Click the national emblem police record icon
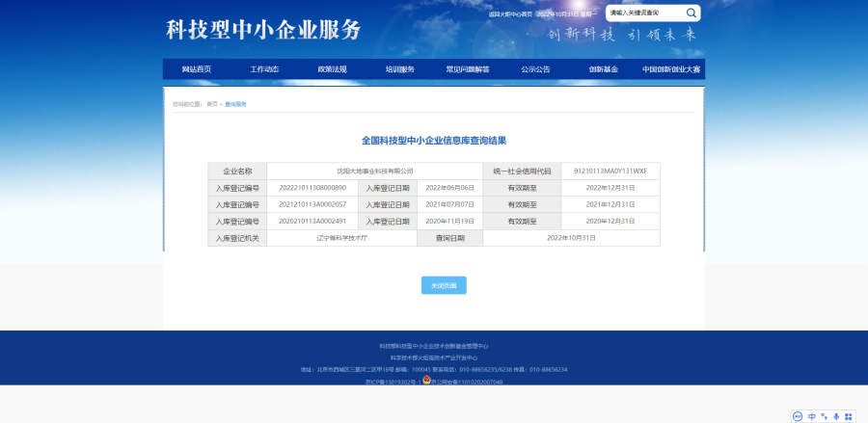 426,381
